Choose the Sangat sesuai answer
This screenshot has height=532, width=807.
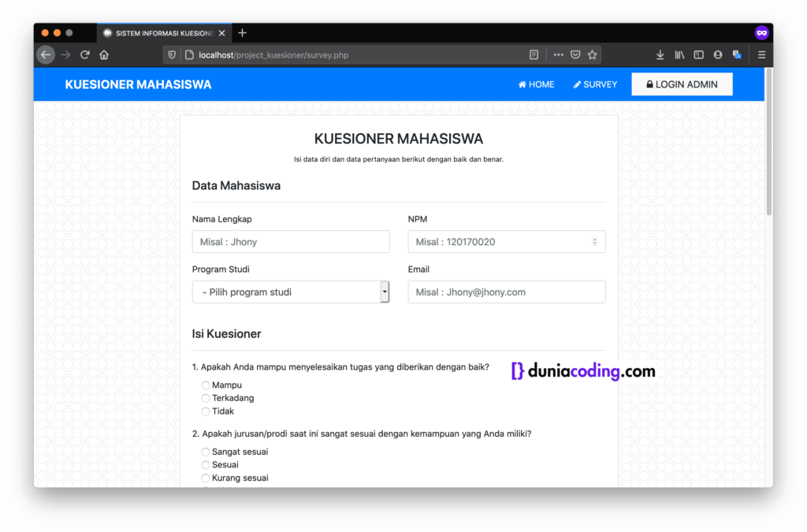coord(205,451)
